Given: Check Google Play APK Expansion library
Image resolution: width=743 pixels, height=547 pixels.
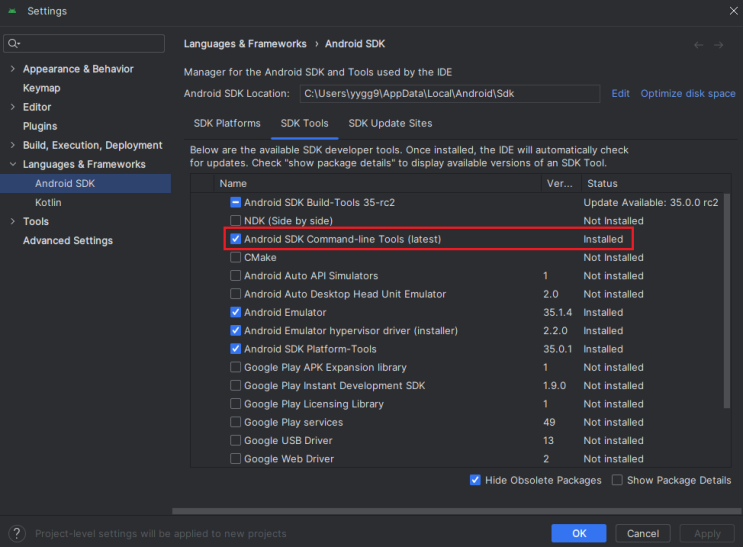Looking at the screenshot, I should pos(236,367).
